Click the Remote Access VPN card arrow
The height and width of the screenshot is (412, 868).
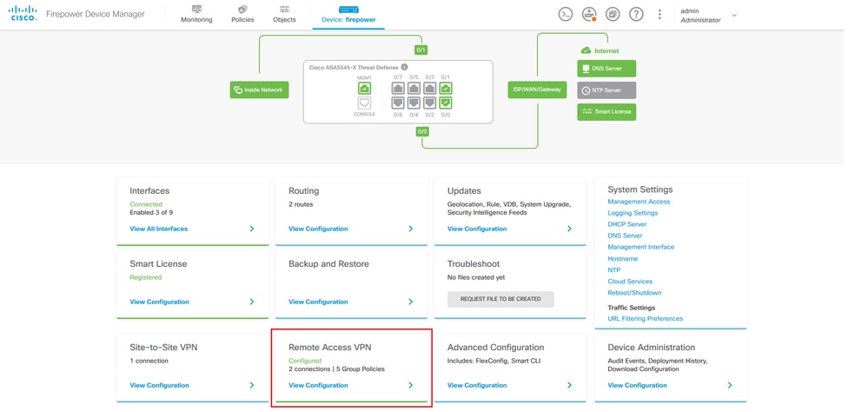click(411, 385)
